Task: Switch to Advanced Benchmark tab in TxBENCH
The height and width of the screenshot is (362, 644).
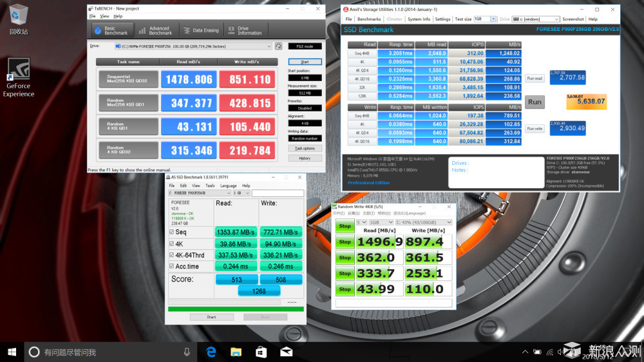Action: click(x=156, y=30)
